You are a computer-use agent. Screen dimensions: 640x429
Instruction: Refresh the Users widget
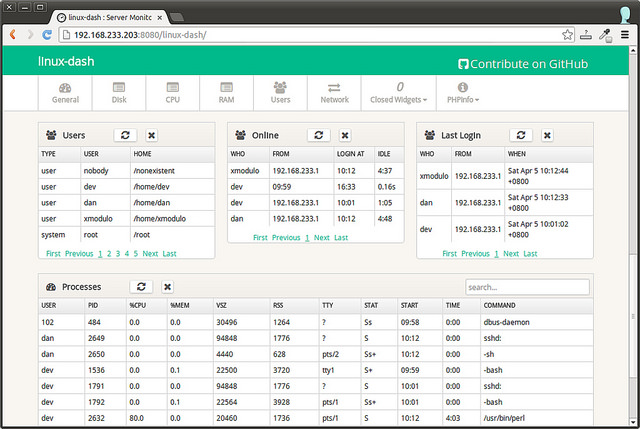pyautogui.click(x=125, y=135)
